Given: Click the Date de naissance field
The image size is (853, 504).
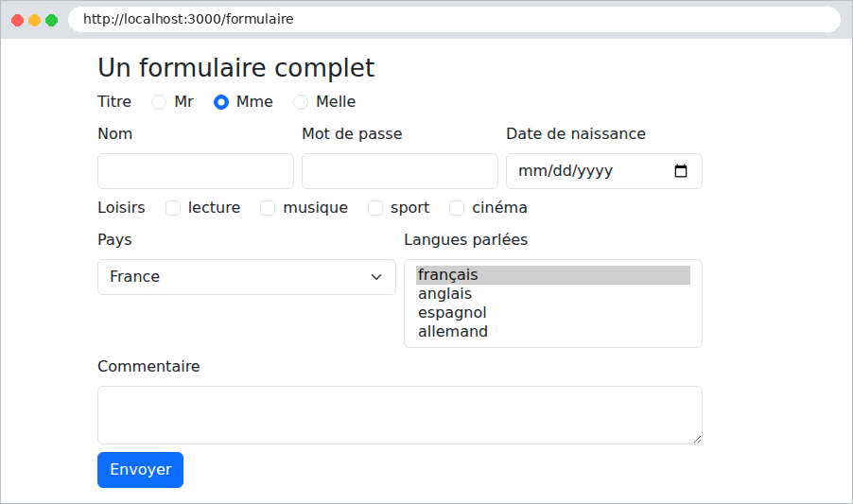Looking at the screenshot, I should coord(604,171).
